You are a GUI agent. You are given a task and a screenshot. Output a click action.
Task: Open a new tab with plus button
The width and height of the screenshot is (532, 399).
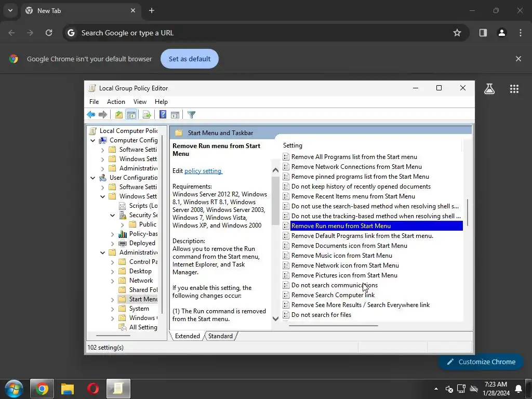152,10
